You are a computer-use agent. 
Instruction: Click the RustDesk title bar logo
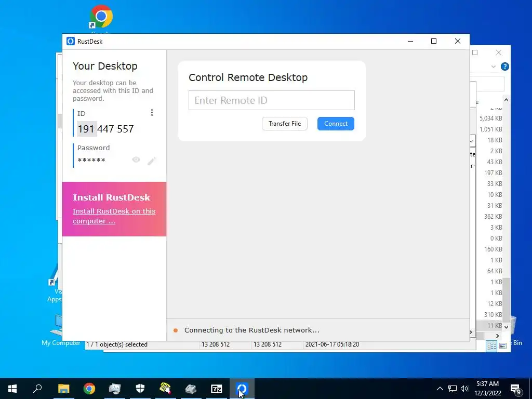point(71,42)
